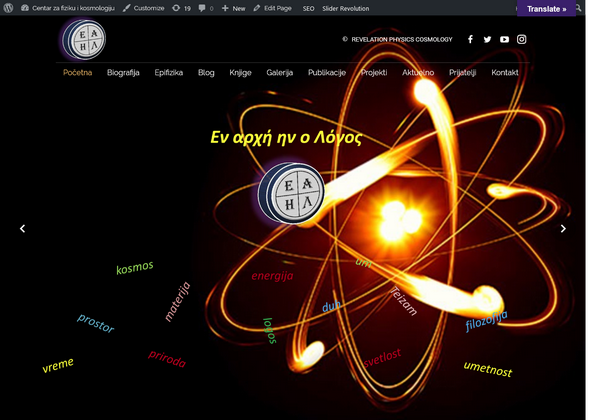Click the WordPress logo in admin bar

pos(9,8)
